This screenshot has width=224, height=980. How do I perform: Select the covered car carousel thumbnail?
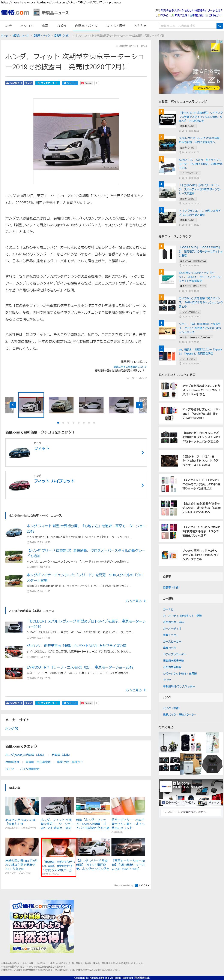61,405
